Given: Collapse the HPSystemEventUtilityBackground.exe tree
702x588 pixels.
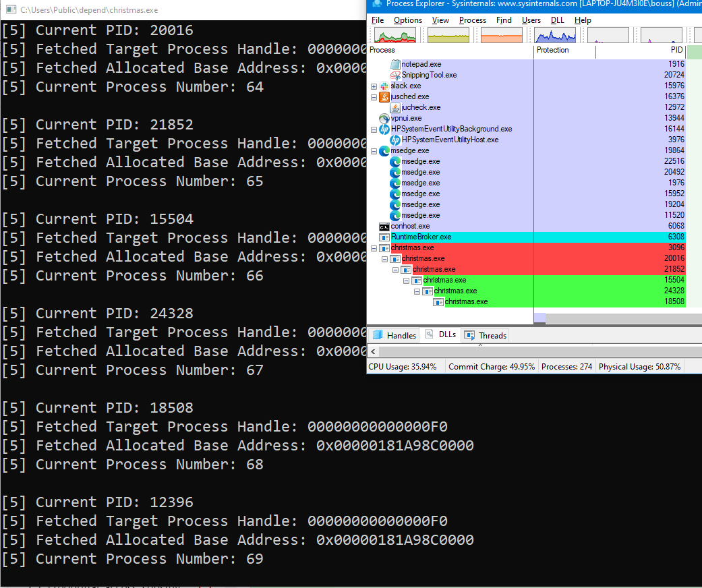Looking at the screenshot, I should (374, 129).
